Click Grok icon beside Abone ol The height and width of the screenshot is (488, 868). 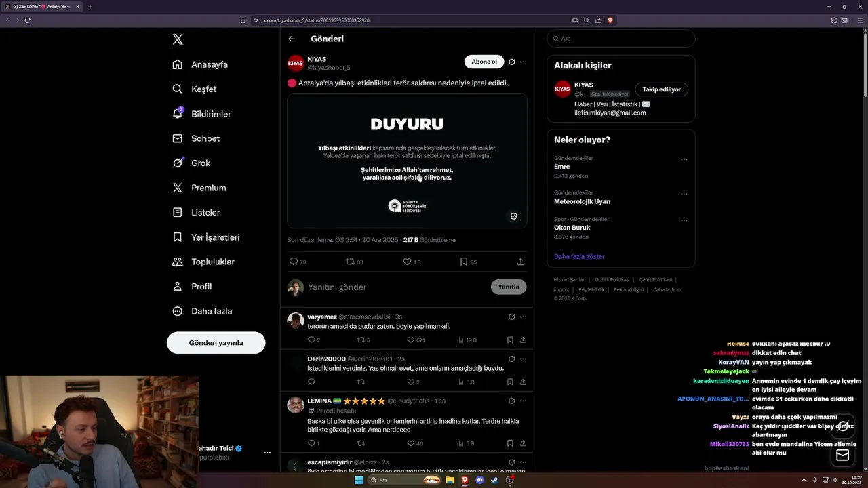pos(512,62)
